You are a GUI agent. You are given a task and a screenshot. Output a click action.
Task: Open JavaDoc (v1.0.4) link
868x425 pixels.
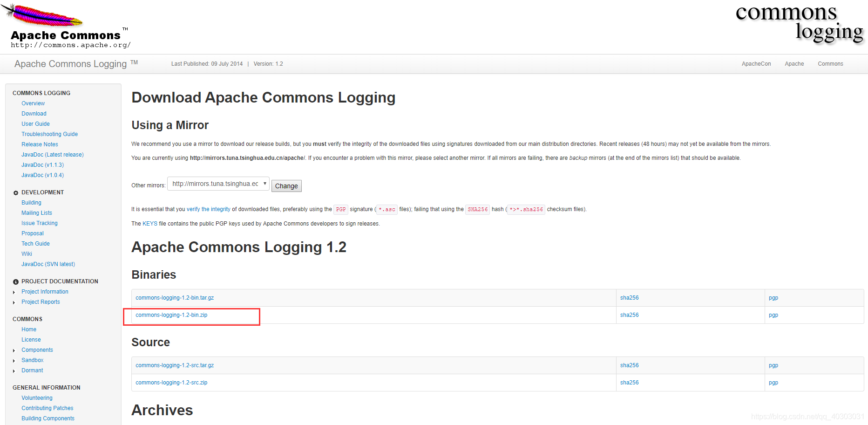(x=42, y=175)
